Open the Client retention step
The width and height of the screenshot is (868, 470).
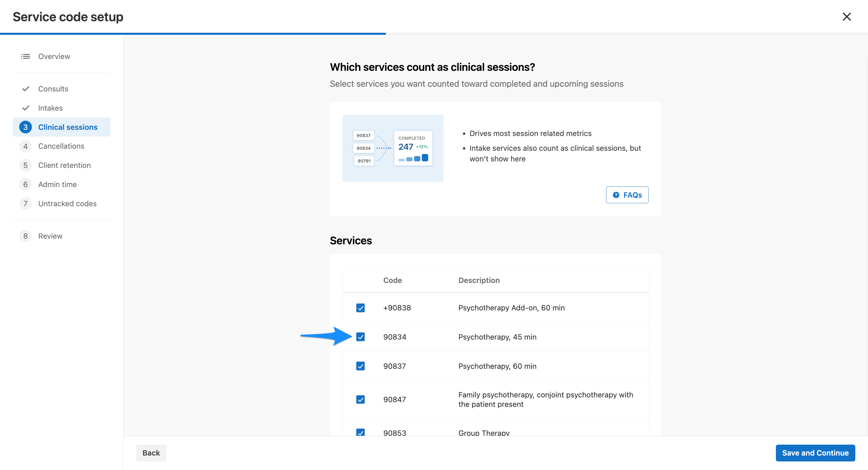coord(61,165)
